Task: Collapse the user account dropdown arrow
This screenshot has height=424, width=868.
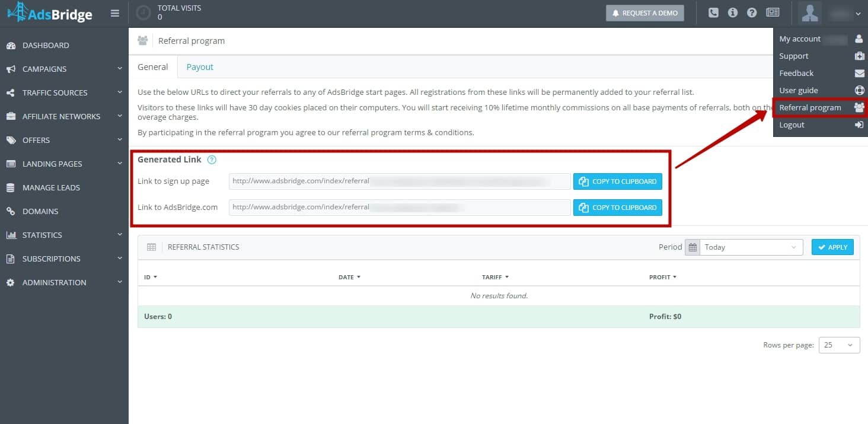Action: tap(859, 13)
